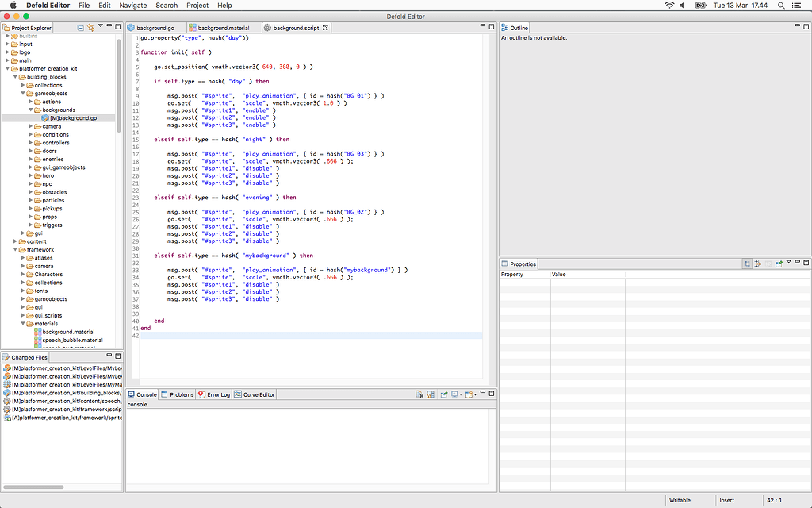
Task: Show advanced properties in Properties panel
Action: pyautogui.click(x=759, y=264)
